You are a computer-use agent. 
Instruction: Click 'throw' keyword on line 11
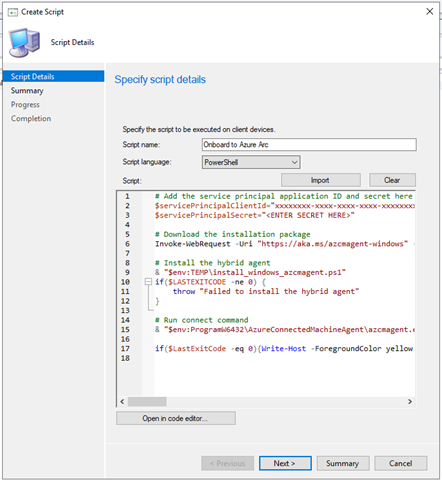[x=184, y=292]
